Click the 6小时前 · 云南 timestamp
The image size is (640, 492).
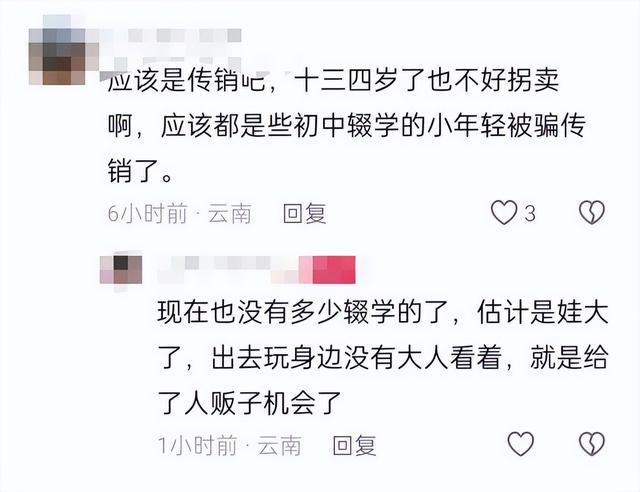click(180, 214)
